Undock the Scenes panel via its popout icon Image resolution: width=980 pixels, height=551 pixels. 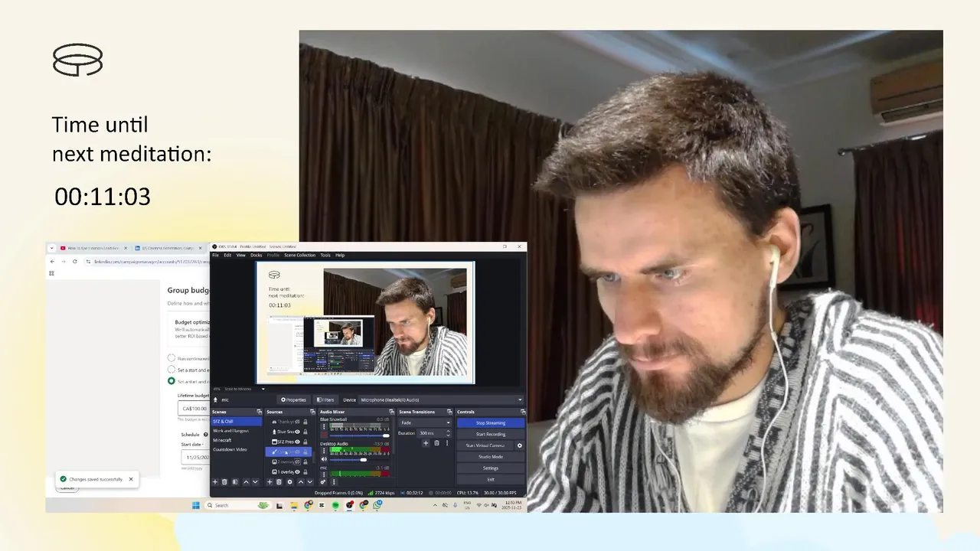pos(260,412)
